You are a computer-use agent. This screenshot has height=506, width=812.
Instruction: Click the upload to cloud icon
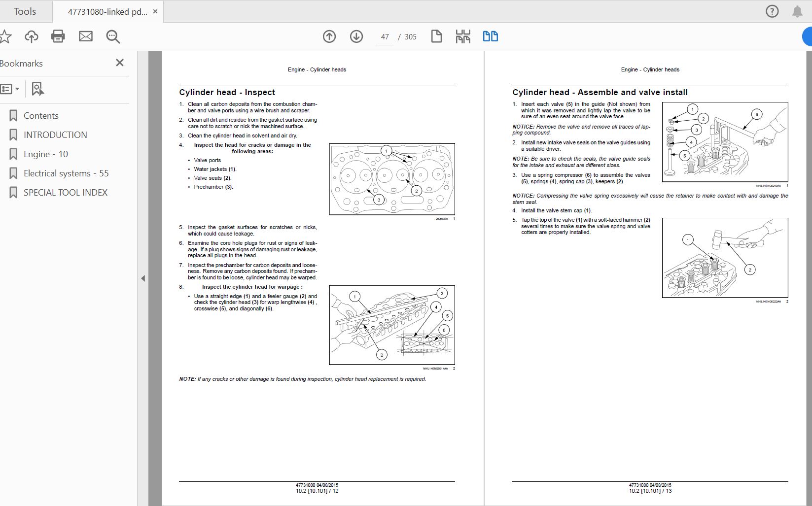[x=32, y=36]
